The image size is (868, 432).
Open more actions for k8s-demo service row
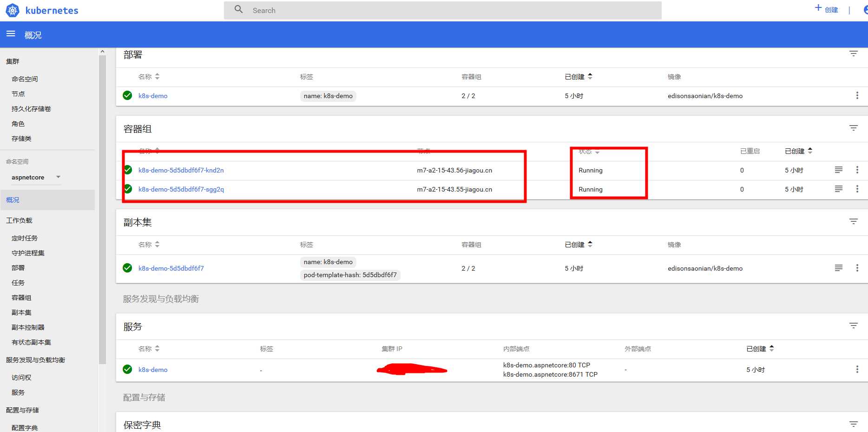pyautogui.click(x=857, y=369)
